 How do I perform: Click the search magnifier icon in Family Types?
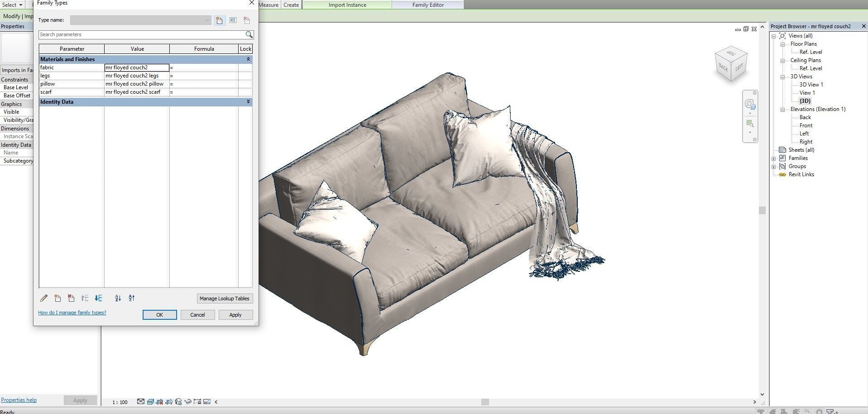pos(249,34)
